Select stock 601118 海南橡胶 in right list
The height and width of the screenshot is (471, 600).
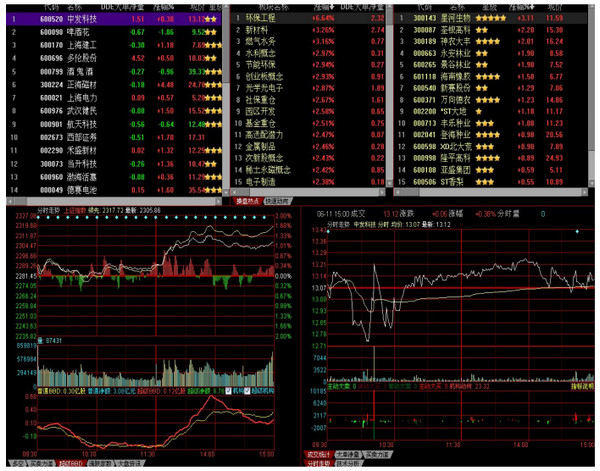click(x=491, y=77)
